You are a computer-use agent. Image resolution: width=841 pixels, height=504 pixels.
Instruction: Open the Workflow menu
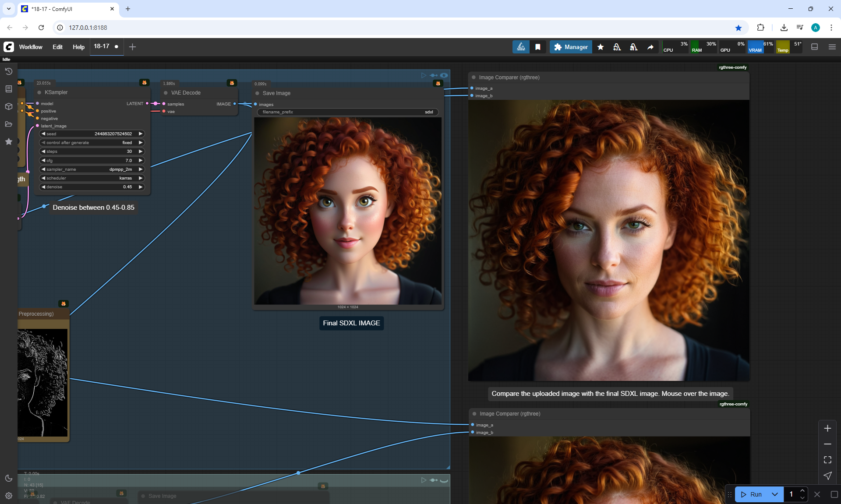coord(31,47)
